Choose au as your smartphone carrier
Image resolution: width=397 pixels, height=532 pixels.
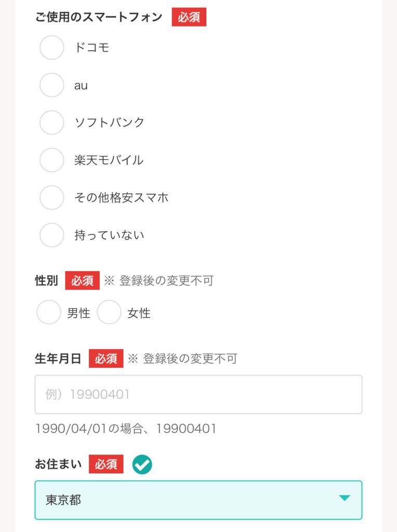(52, 85)
